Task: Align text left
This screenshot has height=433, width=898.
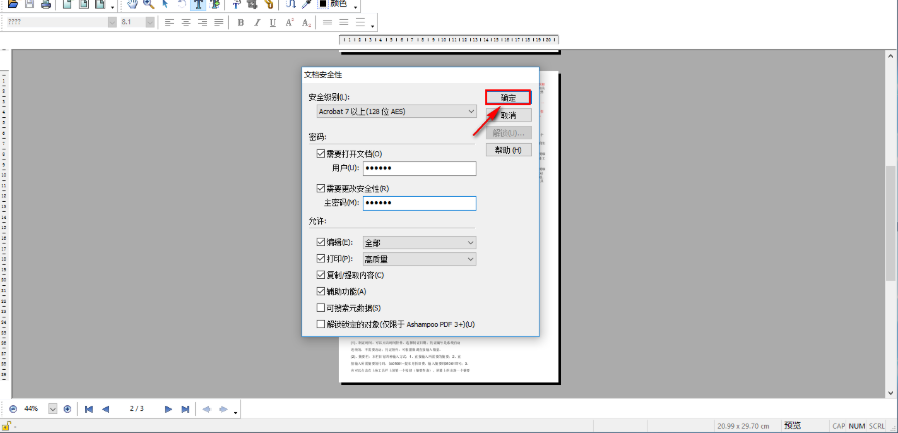Action: [x=169, y=22]
